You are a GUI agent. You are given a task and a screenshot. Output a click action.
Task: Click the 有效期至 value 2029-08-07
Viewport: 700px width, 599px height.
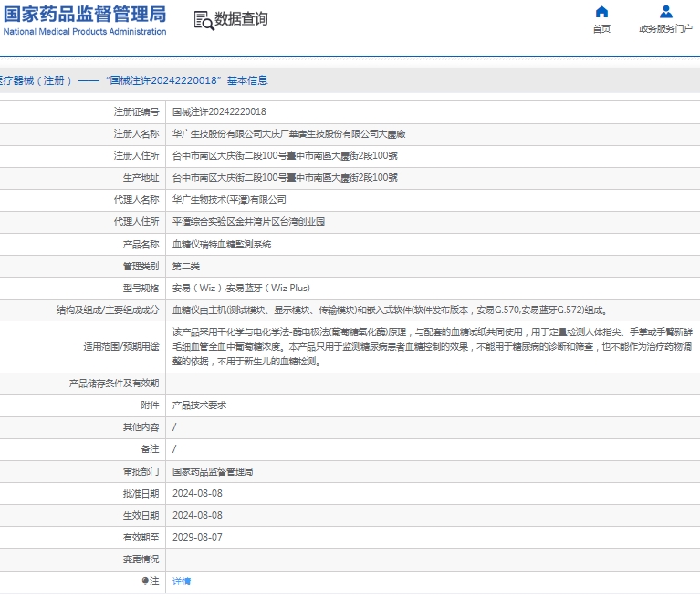[x=197, y=537]
